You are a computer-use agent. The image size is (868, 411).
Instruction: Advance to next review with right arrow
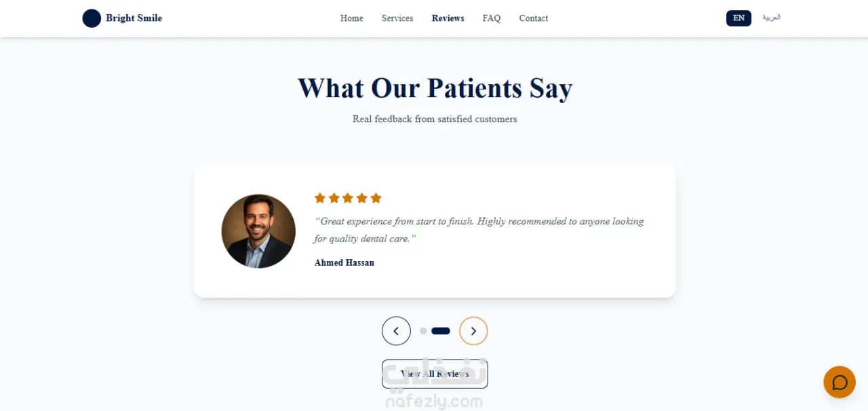[473, 331]
